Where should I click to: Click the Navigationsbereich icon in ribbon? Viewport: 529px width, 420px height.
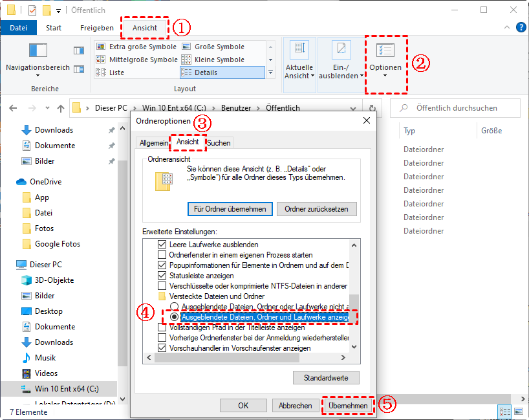(x=38, y=51)
